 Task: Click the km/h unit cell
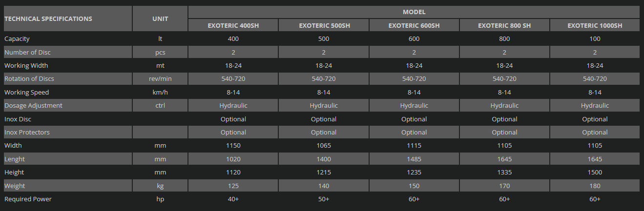(x=160, y=93)
